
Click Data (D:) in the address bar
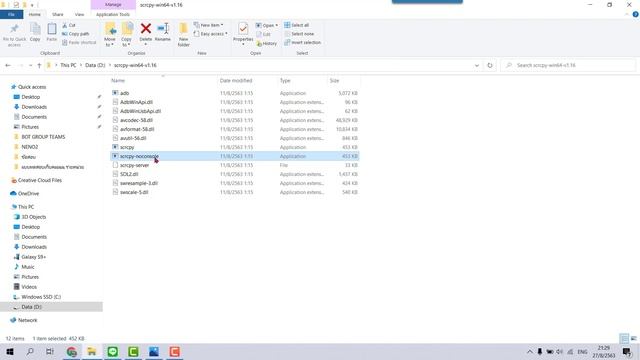click(95, 65)
